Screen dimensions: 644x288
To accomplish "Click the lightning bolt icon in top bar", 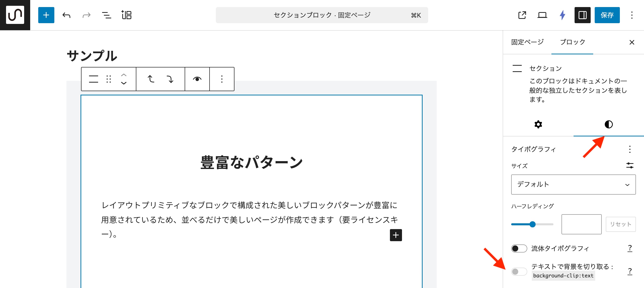I will click(562, 15).
